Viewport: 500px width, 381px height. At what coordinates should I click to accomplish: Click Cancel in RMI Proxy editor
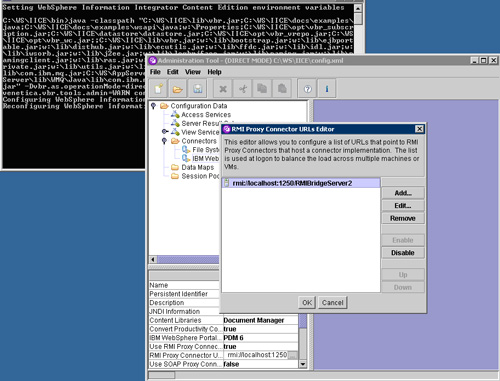(x=333, y=303)
